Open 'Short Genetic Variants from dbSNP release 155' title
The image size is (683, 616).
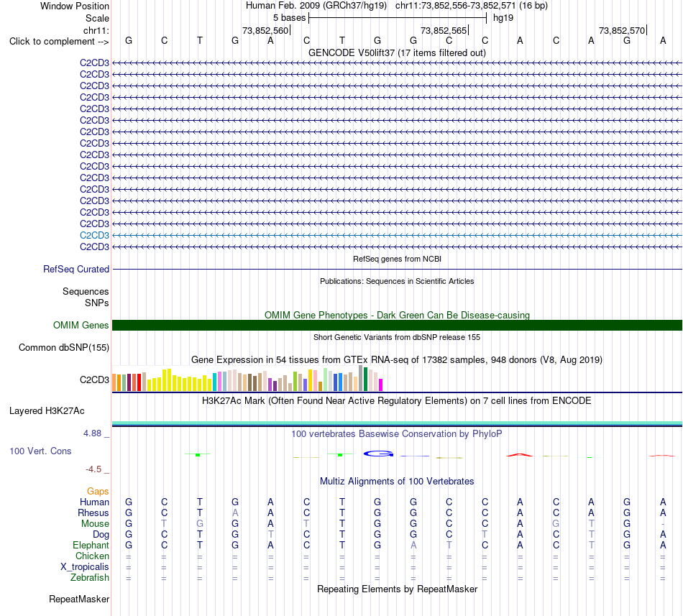point(397,337)
